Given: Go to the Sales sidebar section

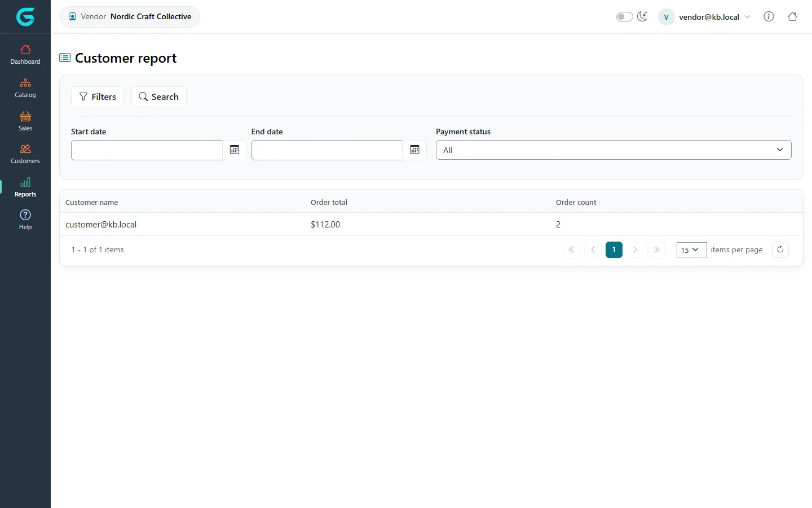Looking at the screenshot, I should click(x=25, y=121).
